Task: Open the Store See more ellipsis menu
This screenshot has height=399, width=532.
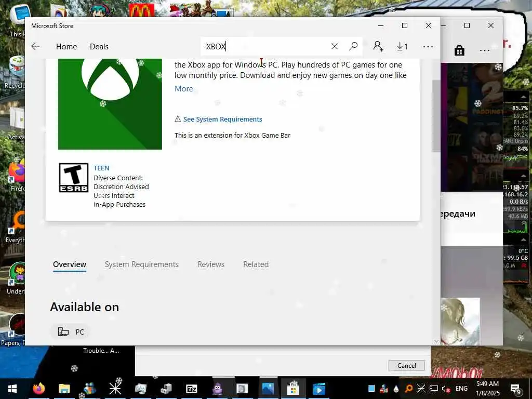Action: click(x=428, y=47)
